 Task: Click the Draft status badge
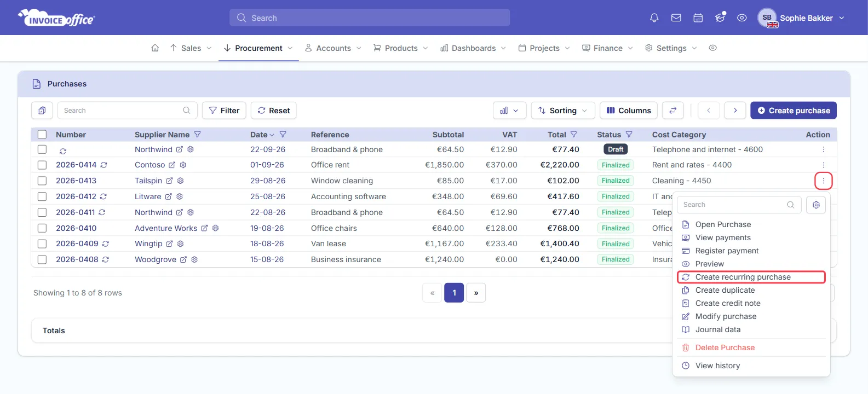616,149
